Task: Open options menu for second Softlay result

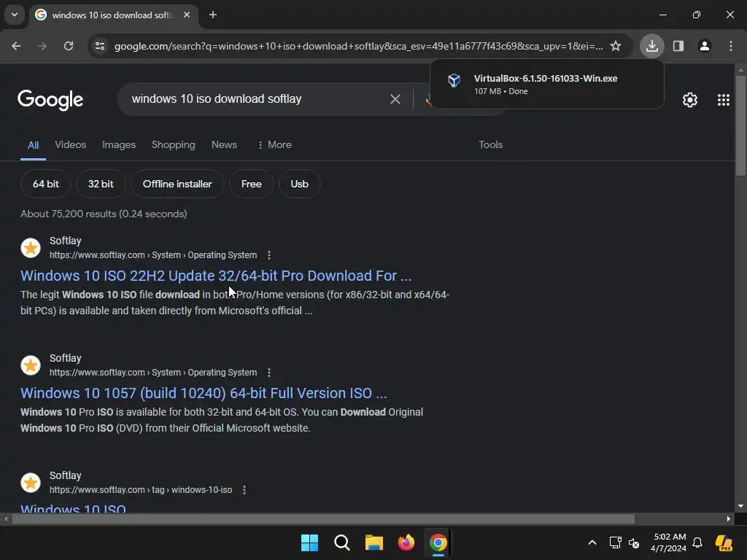Action: [268, 373]
